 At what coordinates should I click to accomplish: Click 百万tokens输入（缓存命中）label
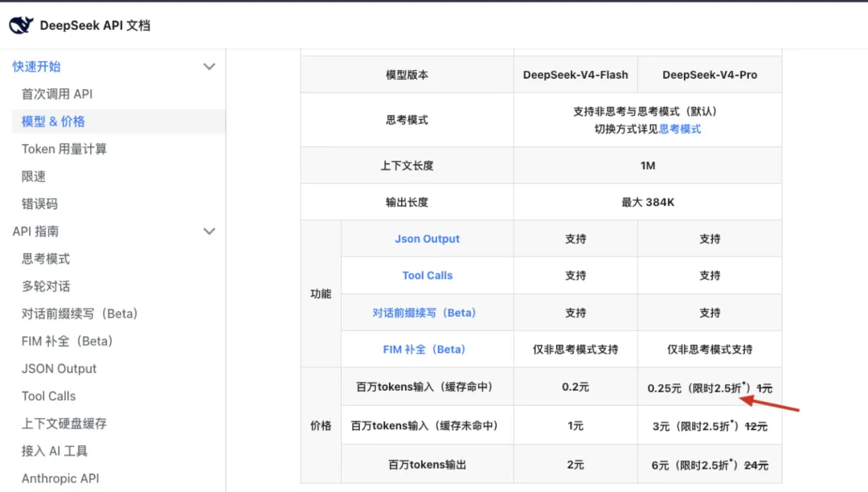click(x=424, y=387)
